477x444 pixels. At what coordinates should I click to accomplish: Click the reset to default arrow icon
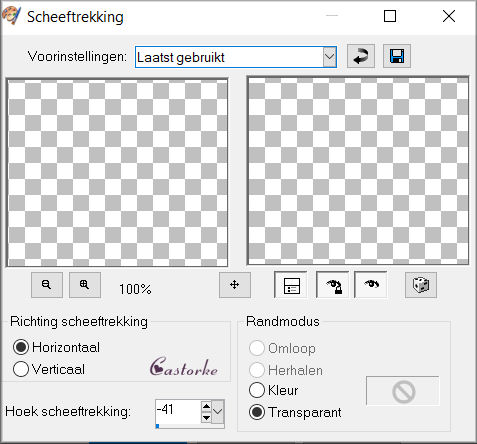(361, 56)
